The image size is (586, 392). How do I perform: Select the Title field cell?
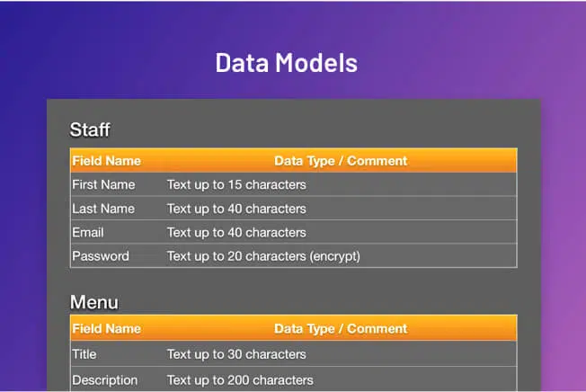[84, 354]
